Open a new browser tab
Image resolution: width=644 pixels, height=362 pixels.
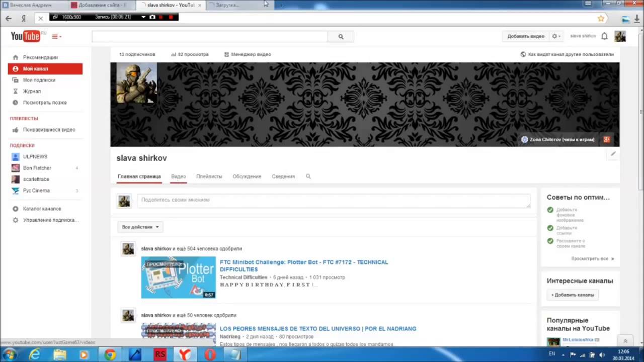281,5
